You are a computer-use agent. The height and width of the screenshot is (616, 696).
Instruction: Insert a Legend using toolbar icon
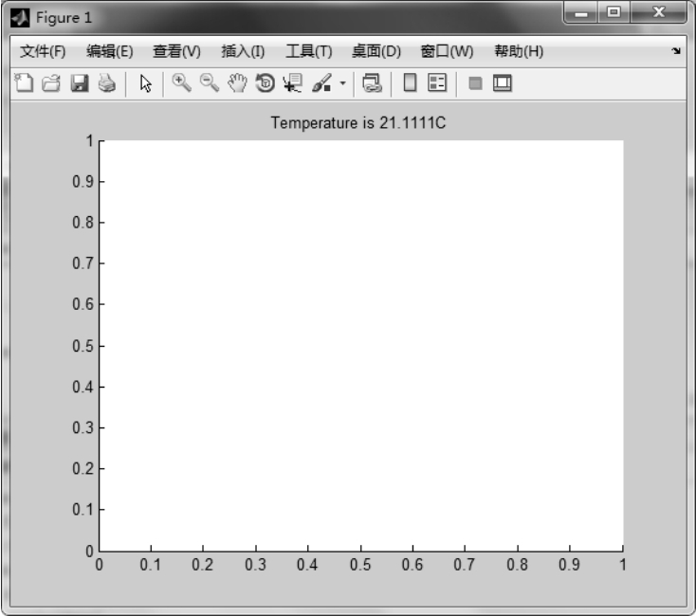click(437, 83)
